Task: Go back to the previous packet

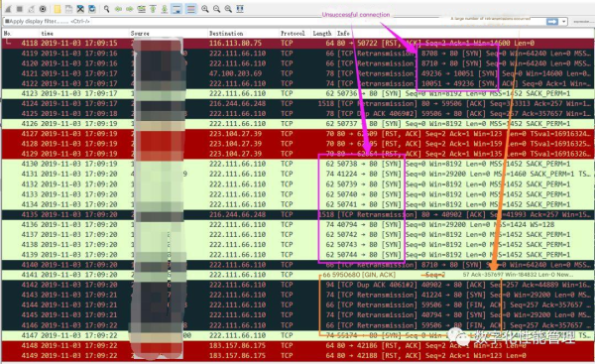Action: click(118, 9)
